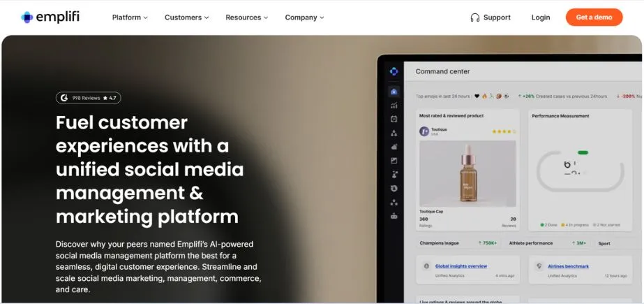The width and height of the screenshot is (644, 304).
Task: Click the '-200%' red stat
Action: 629,96
